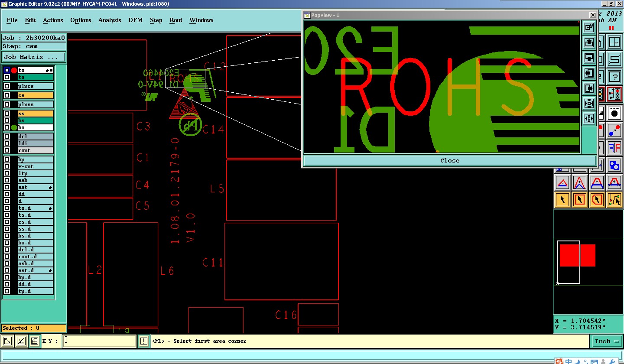Select the net selection tool icon

[x=614, y=200]
